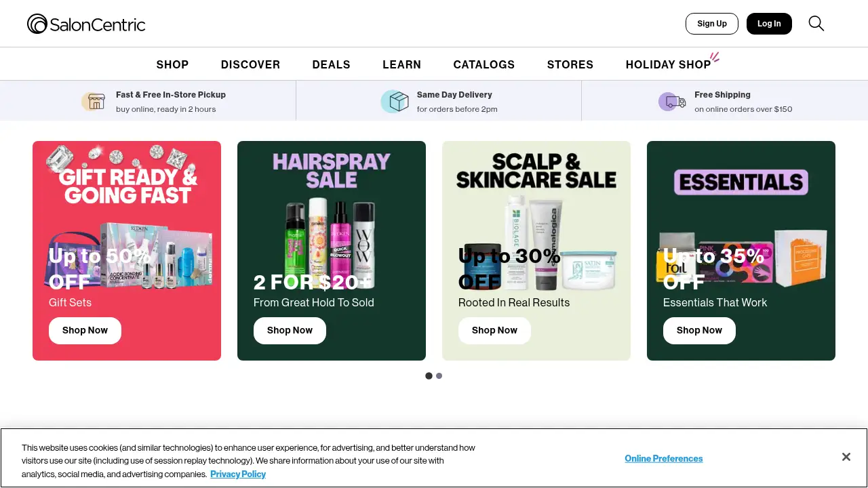Click 'on online orders over $150' text
This screenshot has width=868, height=488.
[743, 109]
